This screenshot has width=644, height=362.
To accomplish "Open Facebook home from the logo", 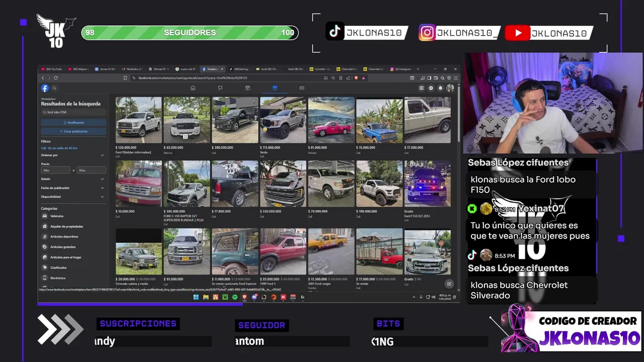I will (45, 88).
